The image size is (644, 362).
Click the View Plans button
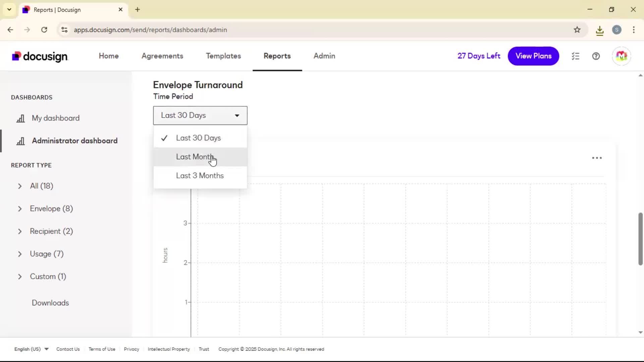533,56
